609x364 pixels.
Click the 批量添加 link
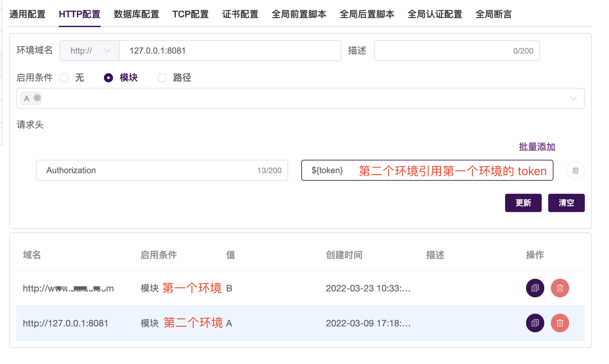tap(536, 147)
